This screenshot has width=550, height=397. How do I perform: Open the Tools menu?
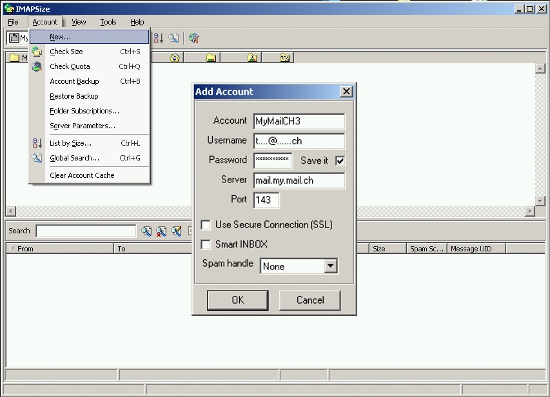(x=108, y=22)
